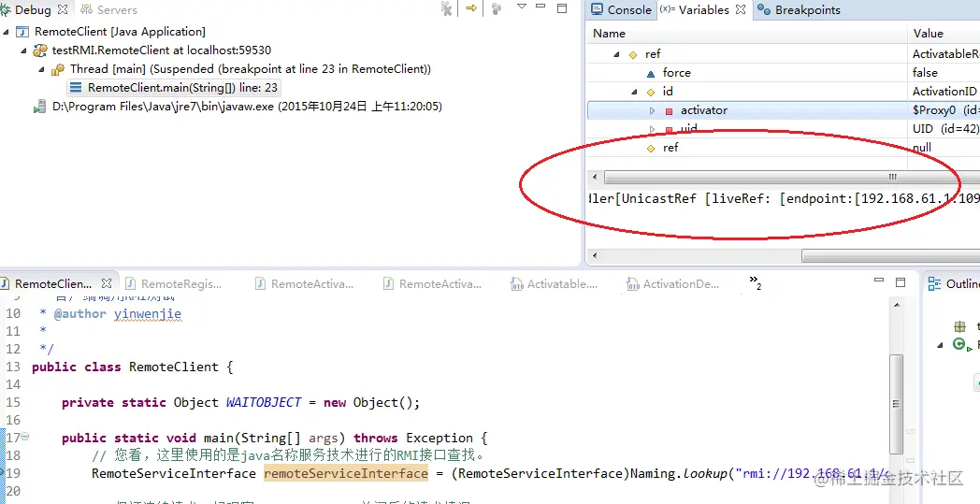
Task: Click the green class icon in Outline
Action: tap(960, 344)
